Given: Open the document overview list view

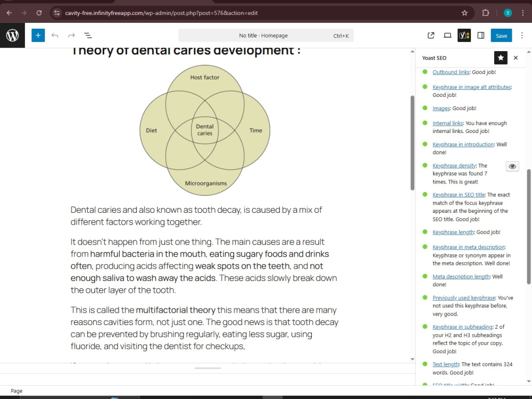Looking at the screenshot, I should click(x=88, y=35).
